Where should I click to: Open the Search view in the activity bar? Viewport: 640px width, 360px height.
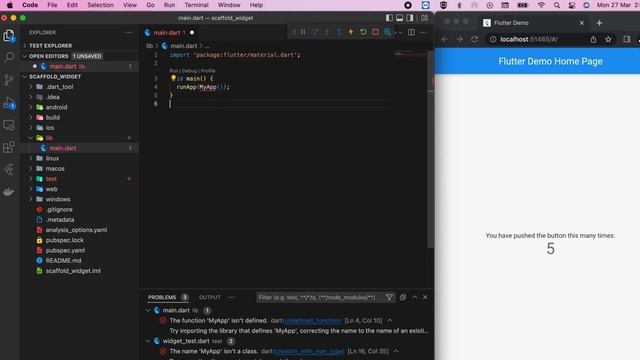[x=9, y=57]
